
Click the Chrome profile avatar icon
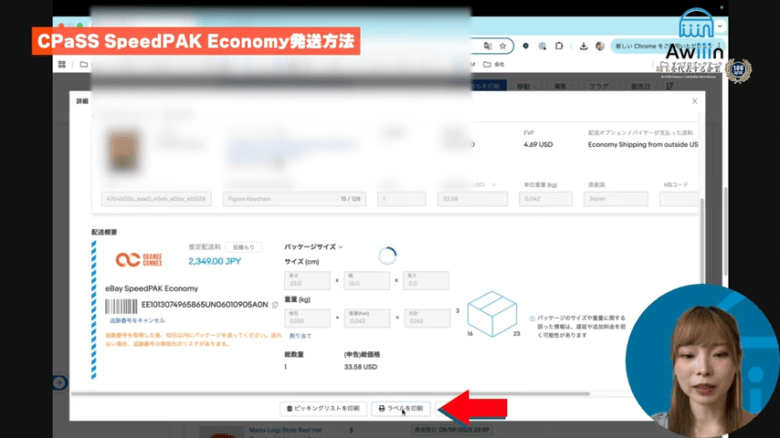[x=599, y=46]
